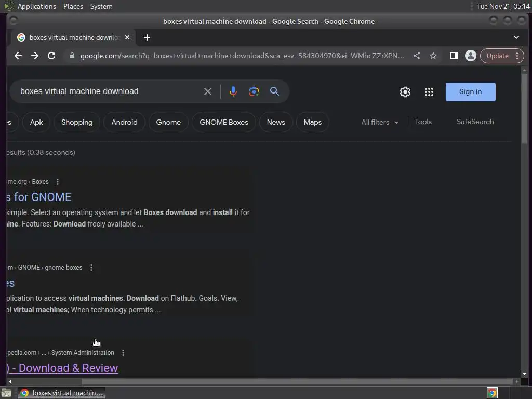The width and height of the screenshot is (532, 399).
Task: Open the 'Download & Review' result link
Action: 62,368
